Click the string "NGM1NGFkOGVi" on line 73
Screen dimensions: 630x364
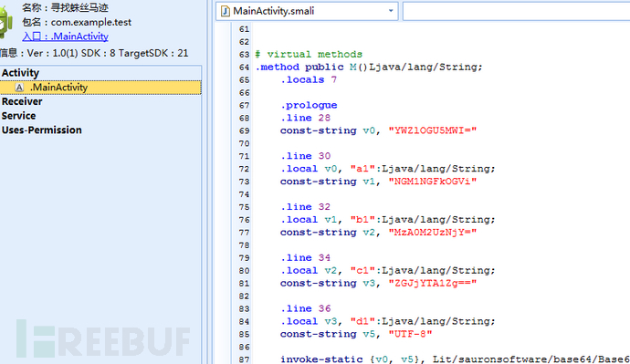click(432, 182)
